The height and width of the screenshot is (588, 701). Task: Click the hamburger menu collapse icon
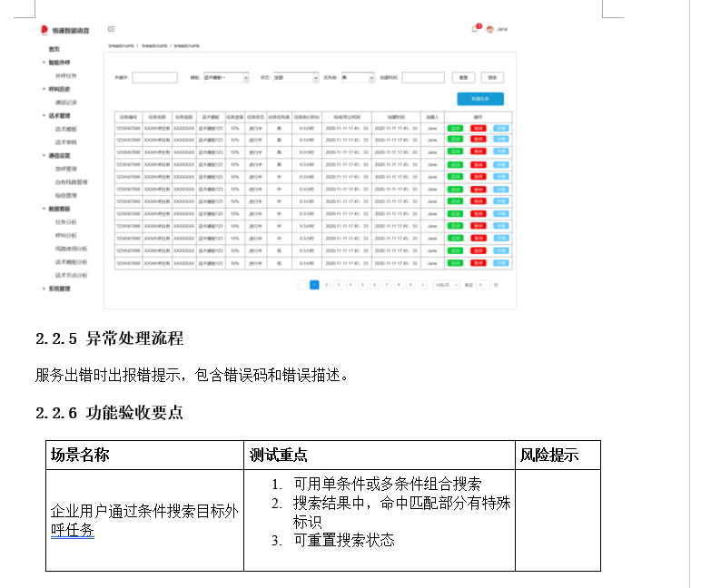pos(112,29)
